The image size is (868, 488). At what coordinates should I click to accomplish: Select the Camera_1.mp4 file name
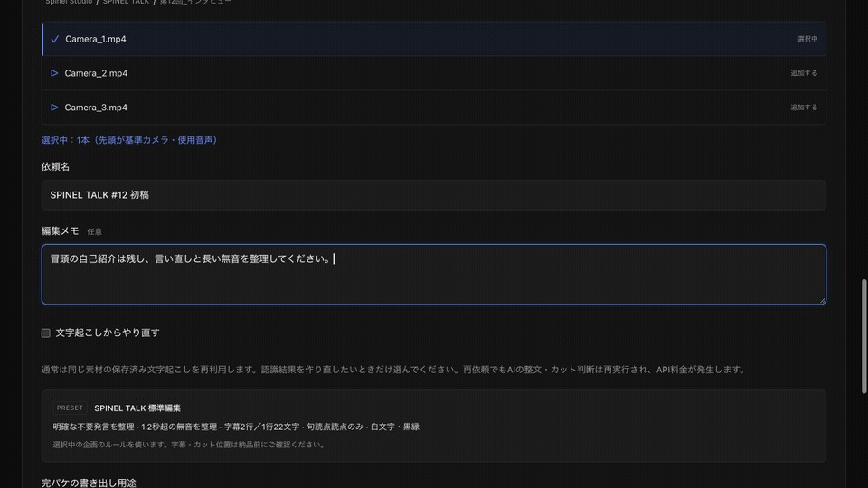pos(96,39)
